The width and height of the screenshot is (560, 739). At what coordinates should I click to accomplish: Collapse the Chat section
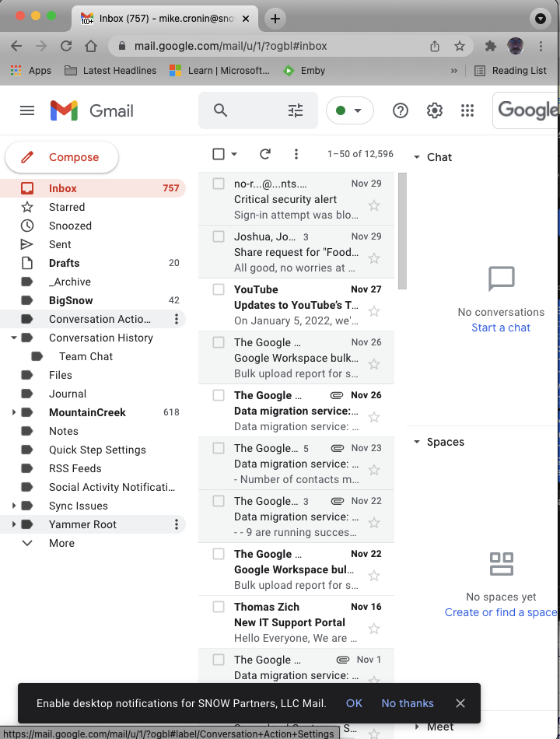coord(417,157)
